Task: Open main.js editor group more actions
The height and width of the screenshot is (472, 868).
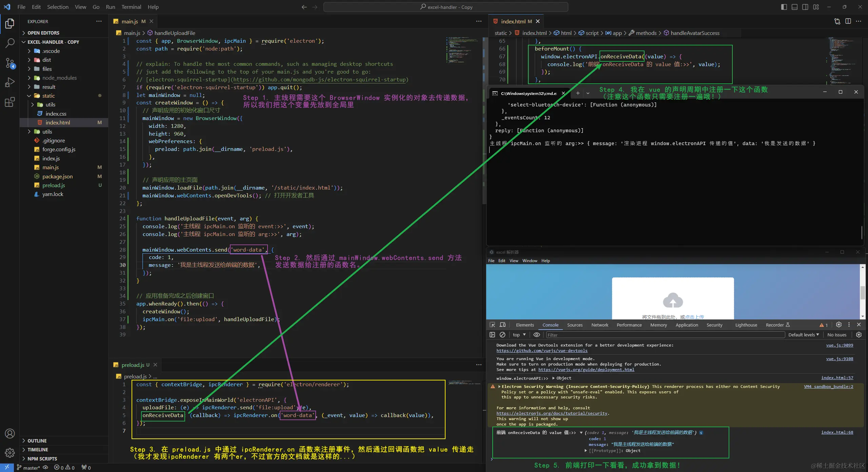Action: pos(479,21)
